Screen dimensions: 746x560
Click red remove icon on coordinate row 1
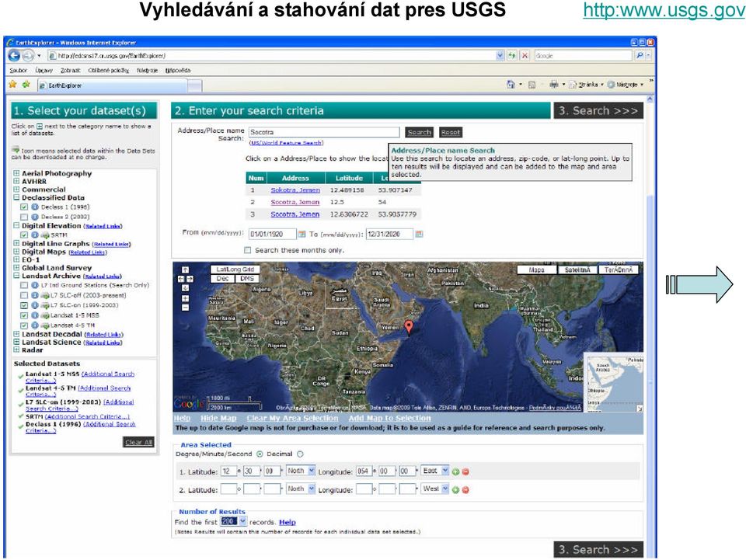pyautogui.click(x=465, y=471)
